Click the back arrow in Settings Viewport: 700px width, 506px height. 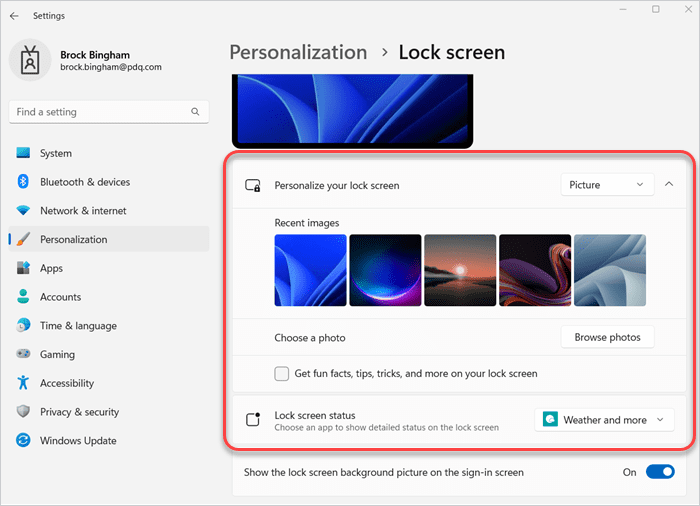pos(14,16)
